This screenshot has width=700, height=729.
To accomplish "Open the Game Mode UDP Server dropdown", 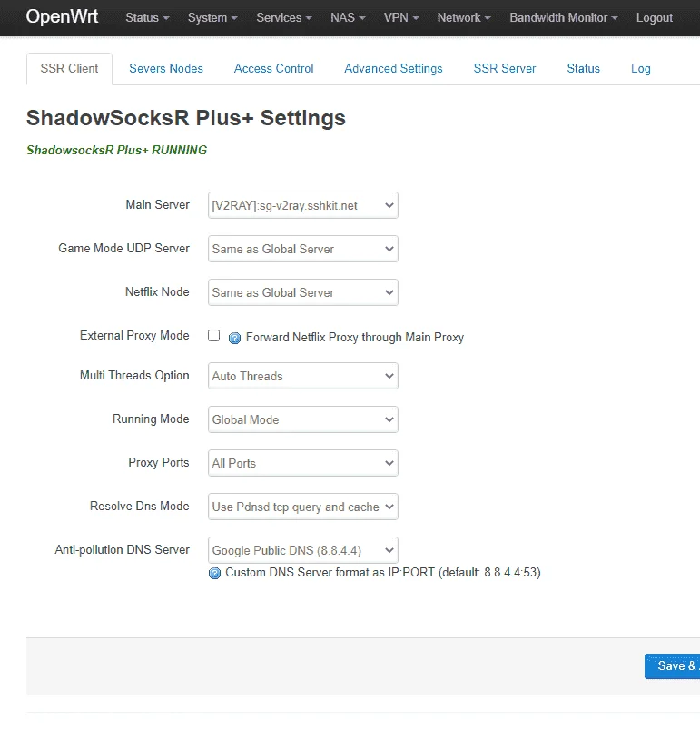I will click(x=303, y=249).
